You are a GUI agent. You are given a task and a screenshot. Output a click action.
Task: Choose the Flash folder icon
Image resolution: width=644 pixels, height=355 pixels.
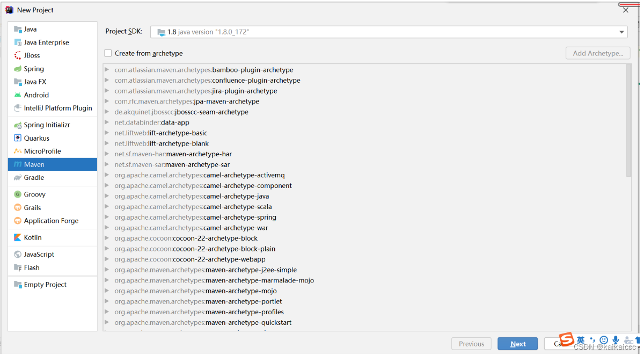18,267
